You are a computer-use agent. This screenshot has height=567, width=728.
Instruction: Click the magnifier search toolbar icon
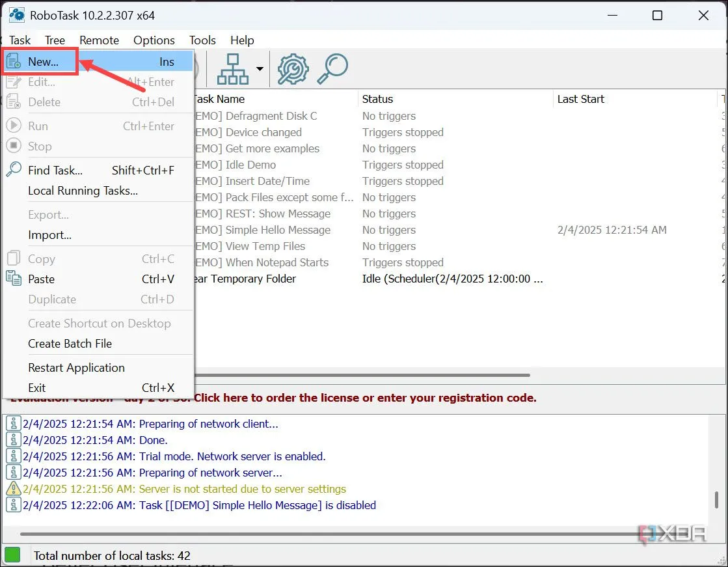pyautogui.click(x=332, y=69)
